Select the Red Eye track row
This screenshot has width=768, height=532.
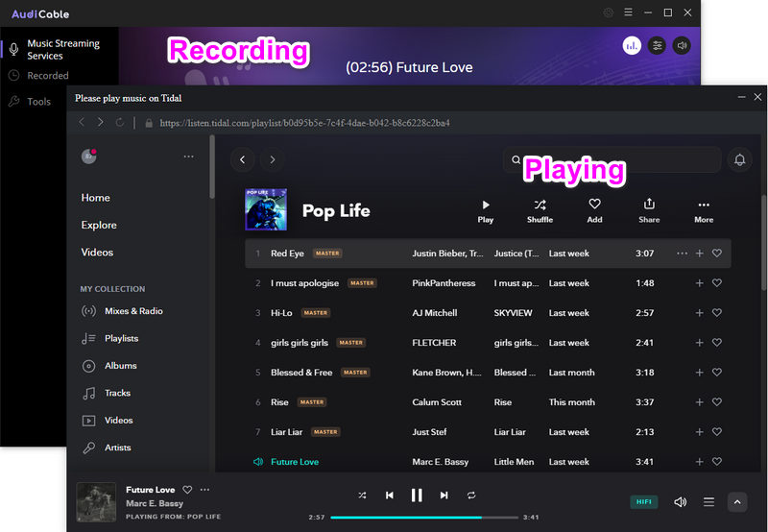click(x=488, y=254)
